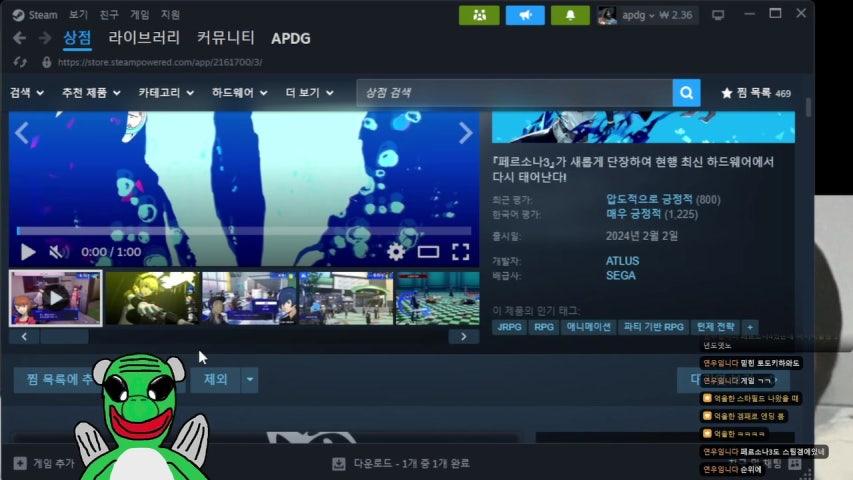853x480 pixels.
Task: Open 매우 긍정적 Korean reviews link
Action: (x=633, y=214)
